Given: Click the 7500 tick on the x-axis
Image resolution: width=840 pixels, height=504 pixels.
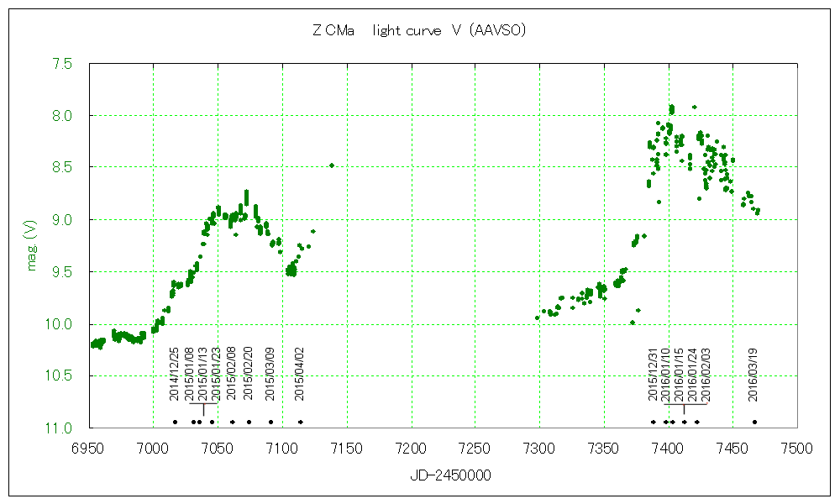Looking at the screenshot, I should [797, 449].
